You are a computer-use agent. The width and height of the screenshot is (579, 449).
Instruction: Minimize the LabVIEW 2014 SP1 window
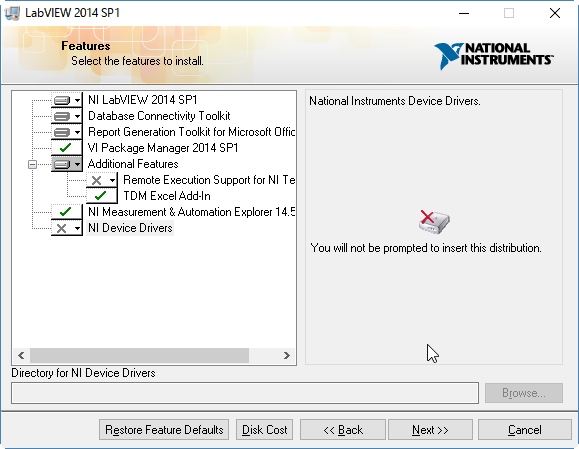point(464,13)
